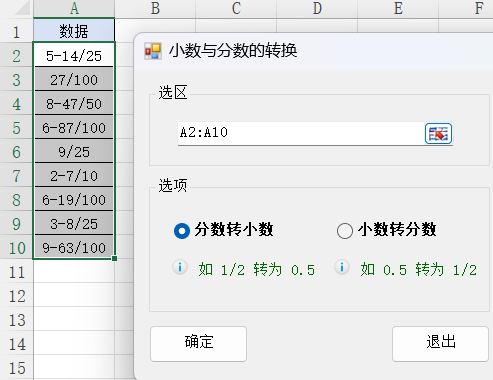Screen dimensions: 493x380
Task: Click the 小数与分数的转换 dialog title
Action: pyautogui.click(x=233, y=51)
